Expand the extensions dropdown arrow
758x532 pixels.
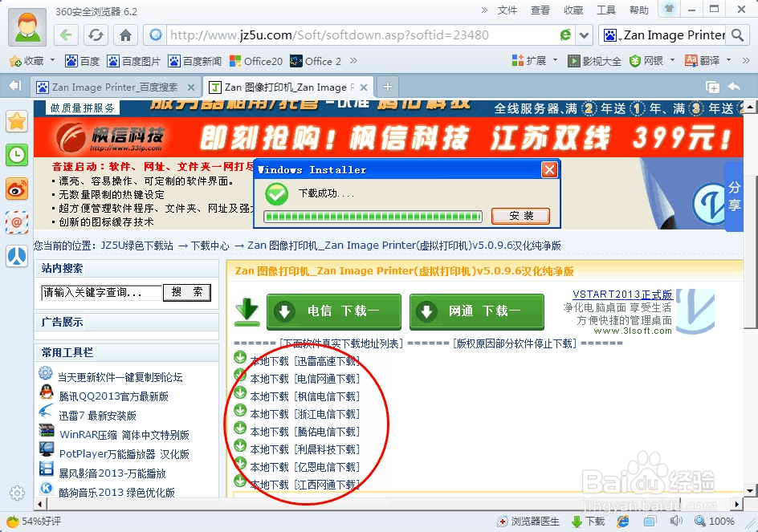555,60
